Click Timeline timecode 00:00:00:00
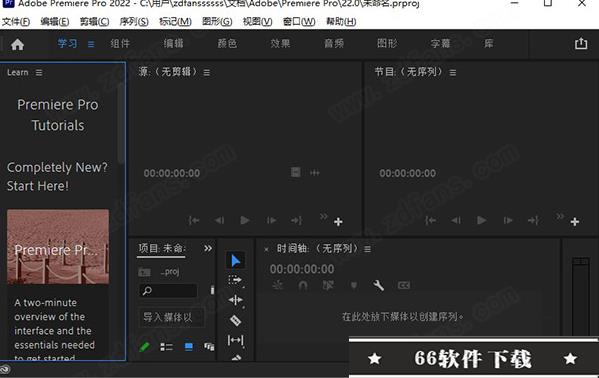599x378 pixels. pos(302,269)
